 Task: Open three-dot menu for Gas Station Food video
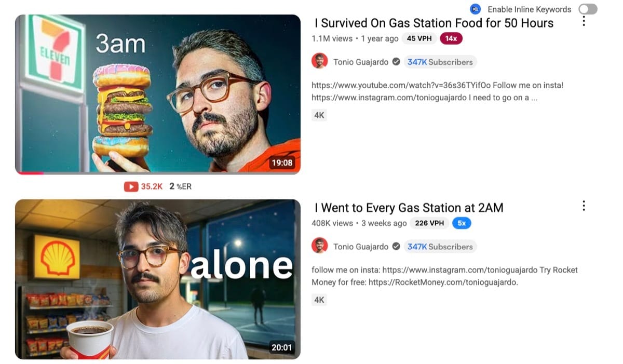point(584,22)
